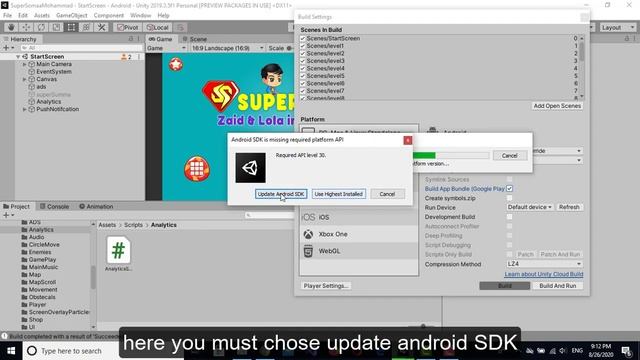Select WebGL platform icon
This screenshot has width=640, height=360.
[308, 251]
